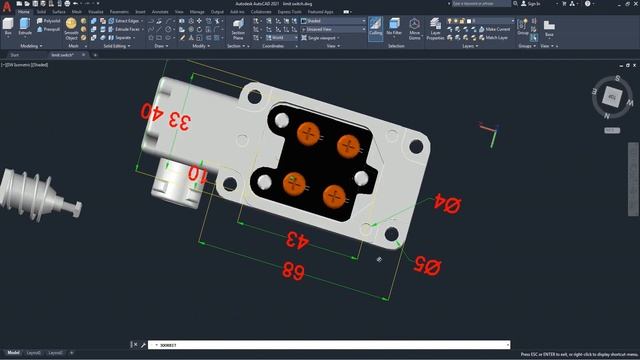Click the Make Current layer button

pos(494,29)
